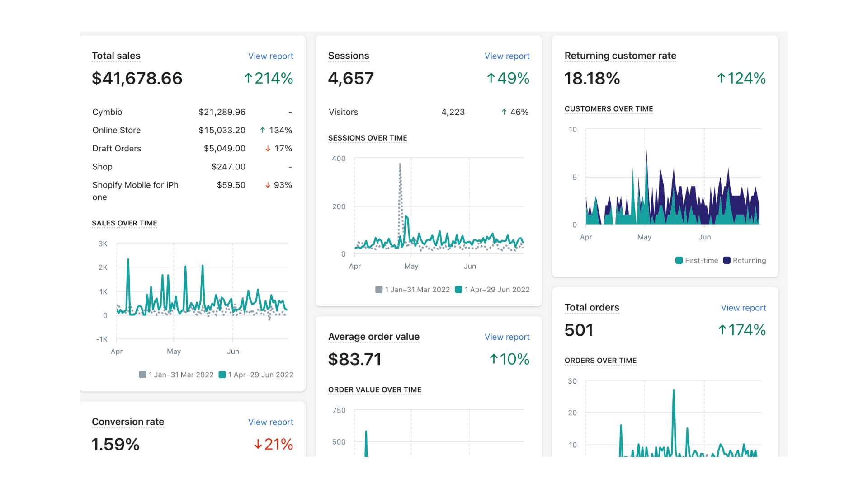Screen dimensions: 868x488
Task: Click the sales over time line chart
Action: click(202, 291)
